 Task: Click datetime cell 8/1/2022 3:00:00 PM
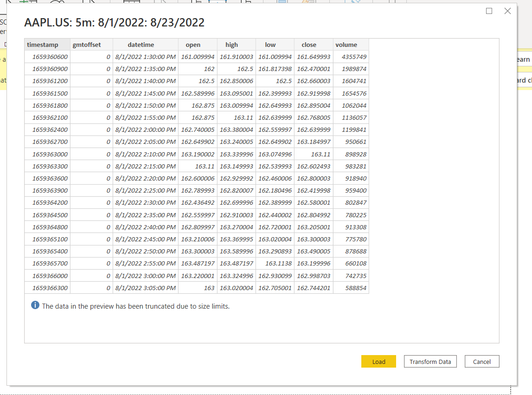pyautogui.click(x=146, y=276)
